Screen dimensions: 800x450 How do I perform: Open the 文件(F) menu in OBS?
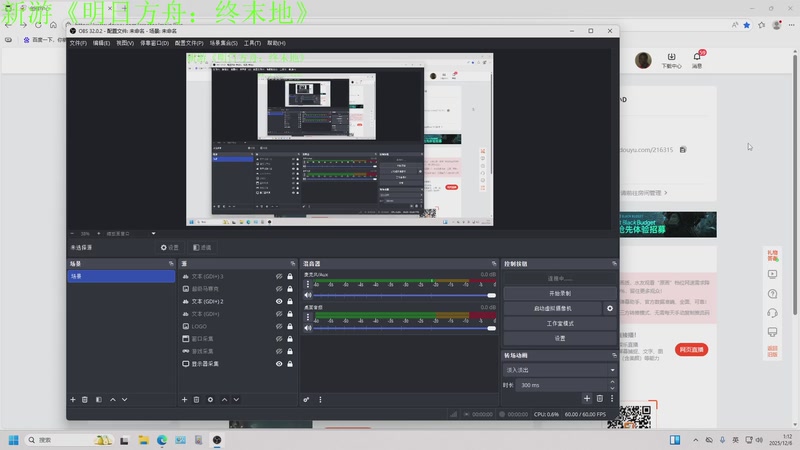click(78, 43)
